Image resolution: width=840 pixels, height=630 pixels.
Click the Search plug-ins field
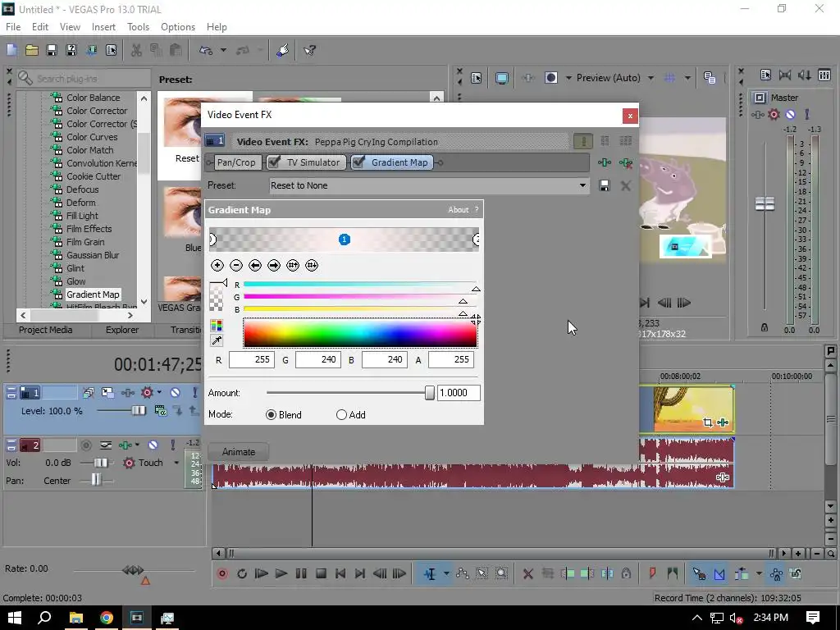pos(83,78)
